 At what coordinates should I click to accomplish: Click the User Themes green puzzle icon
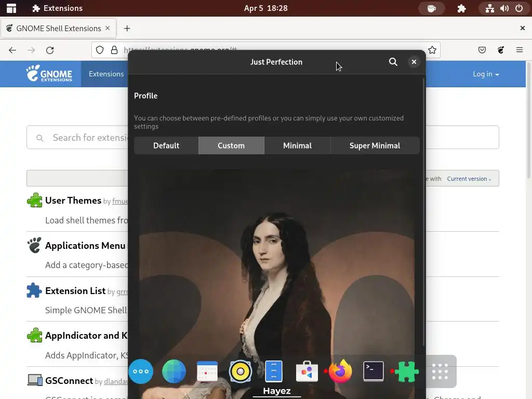tap(35, 200)
